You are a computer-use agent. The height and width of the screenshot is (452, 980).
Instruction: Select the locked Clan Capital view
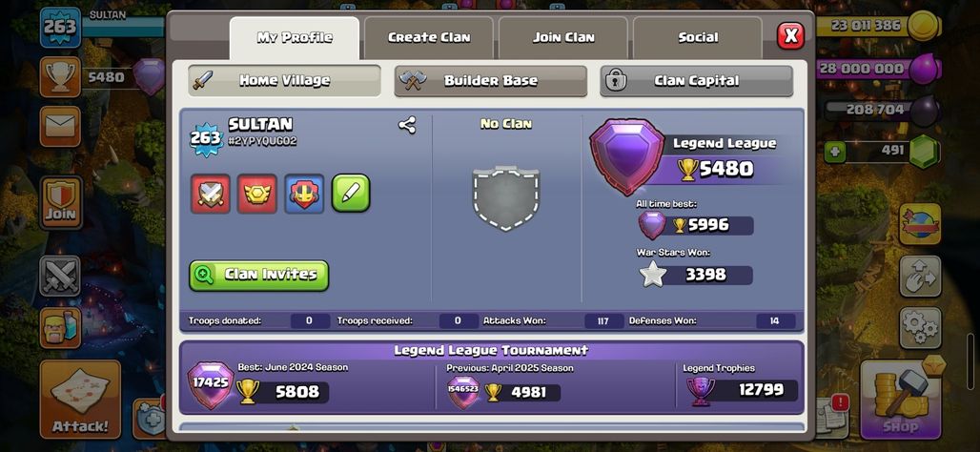(x=696, y=81)
